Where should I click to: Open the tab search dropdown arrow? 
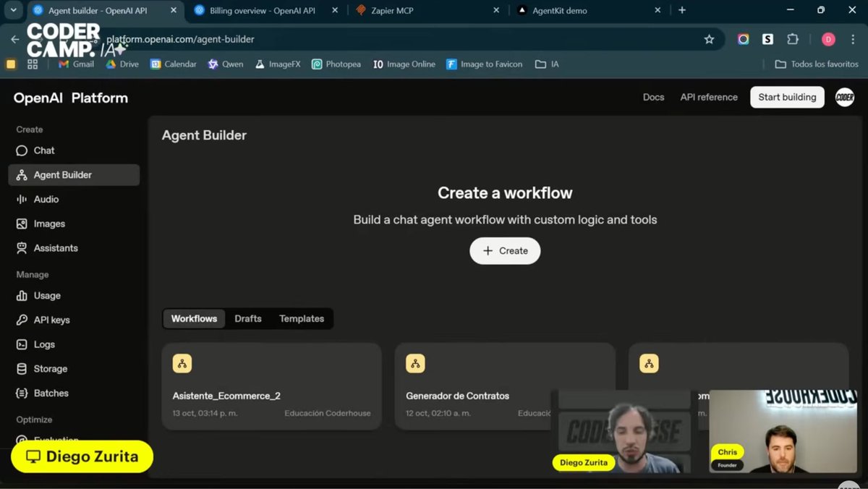tap(13, 10)
